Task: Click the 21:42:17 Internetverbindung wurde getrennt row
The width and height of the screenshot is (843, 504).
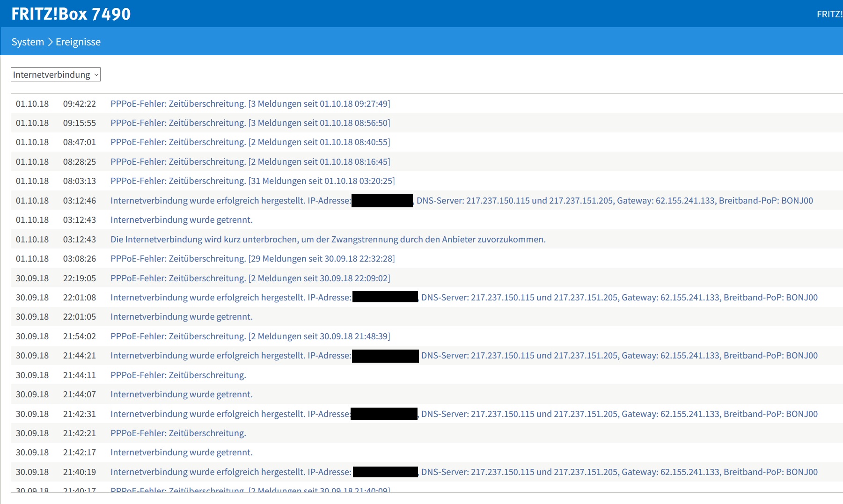Action: (x=181, y=453)
